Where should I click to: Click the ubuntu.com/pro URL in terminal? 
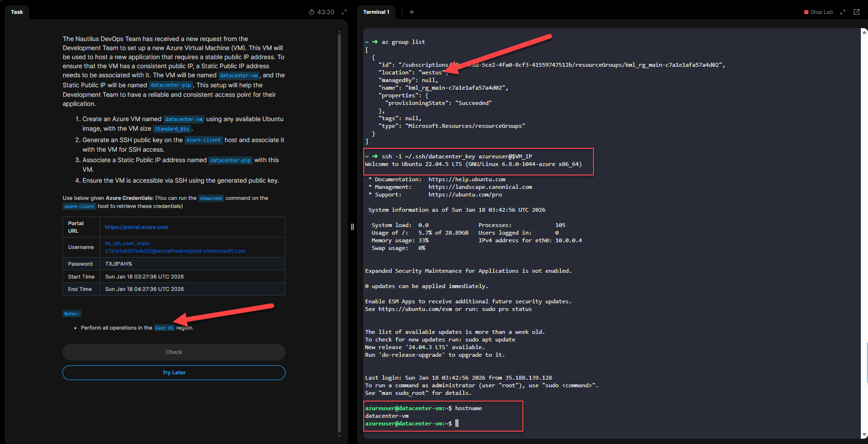[x=465, y=195]
